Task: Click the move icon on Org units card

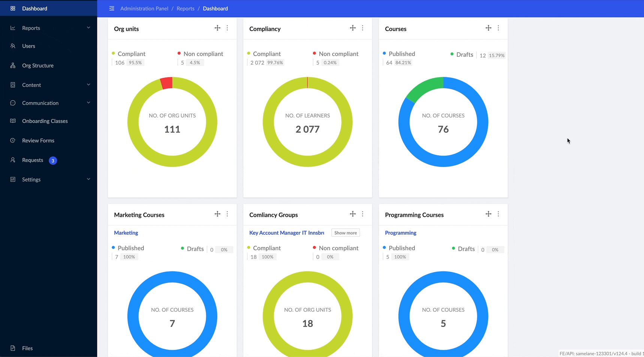Action: [217, 28]
